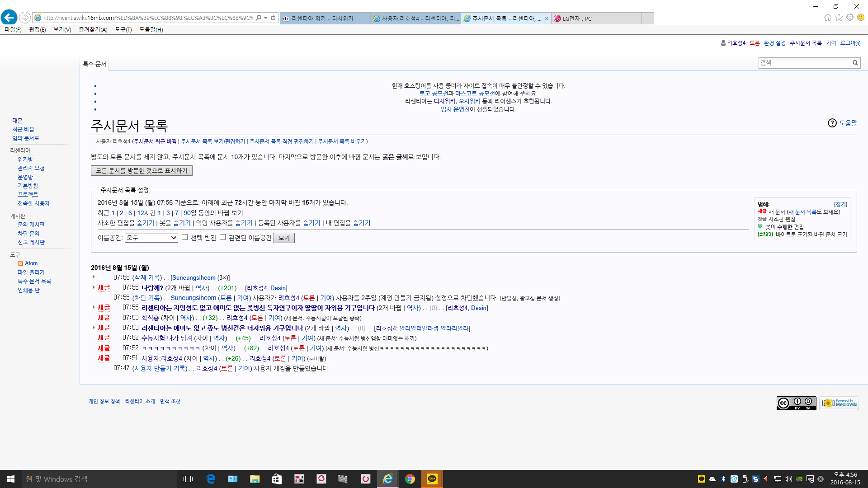
Task: Open Chrome from the Windows taskbar
Action: (410, 479)
